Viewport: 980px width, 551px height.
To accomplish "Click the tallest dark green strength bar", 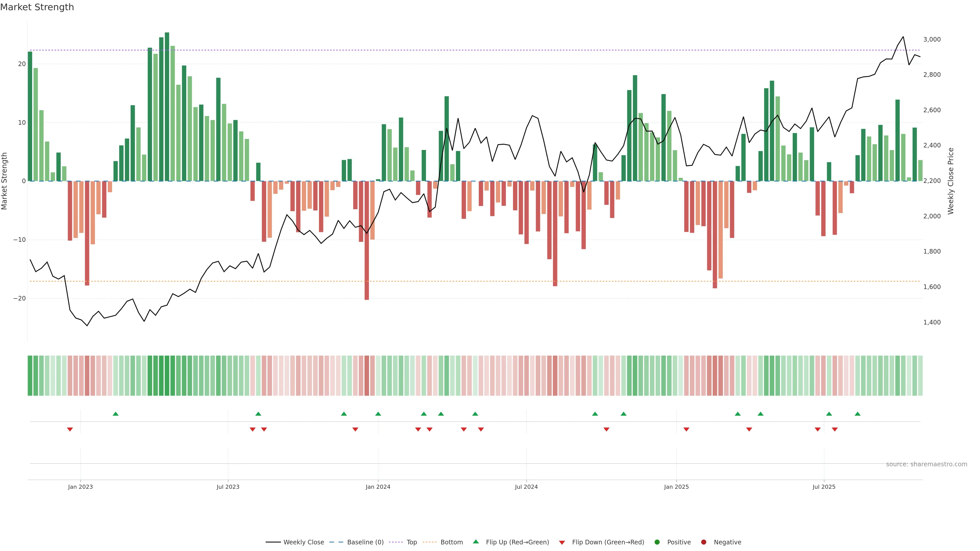I will tap(167, 106).
